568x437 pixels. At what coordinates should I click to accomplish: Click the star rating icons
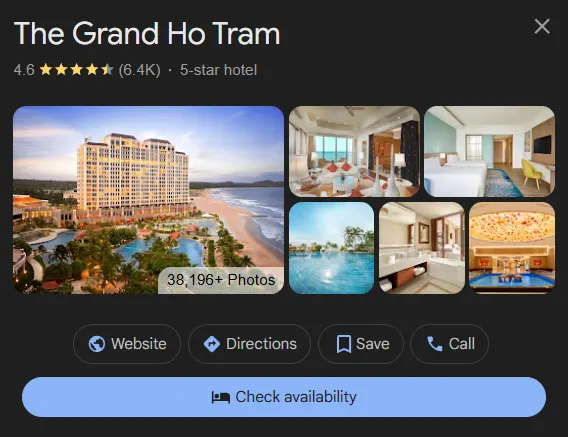77,70
